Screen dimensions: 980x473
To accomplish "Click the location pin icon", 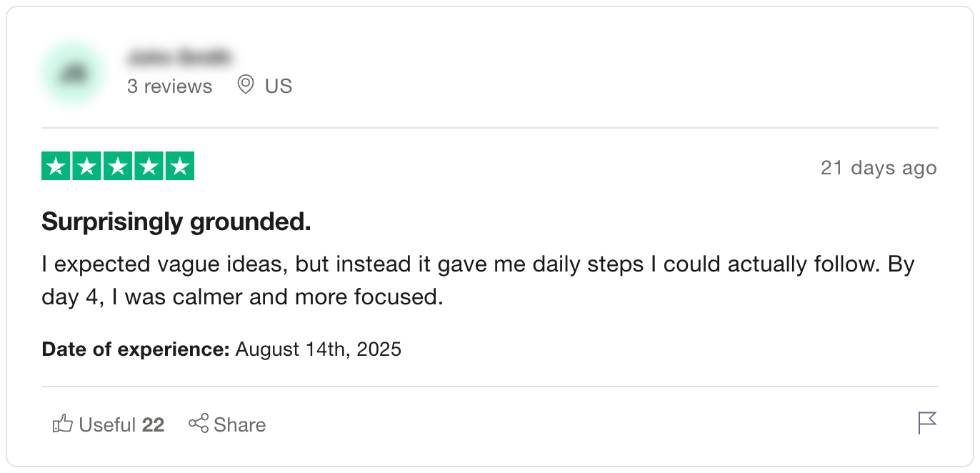I will [245, 85].
